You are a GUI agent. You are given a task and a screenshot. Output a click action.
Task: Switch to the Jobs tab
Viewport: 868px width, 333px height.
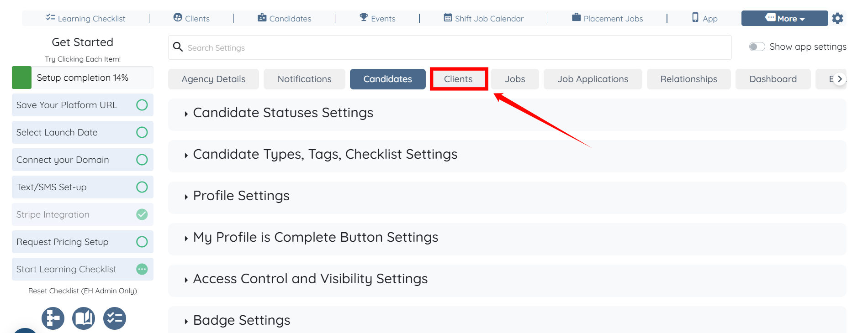point(515,79)
